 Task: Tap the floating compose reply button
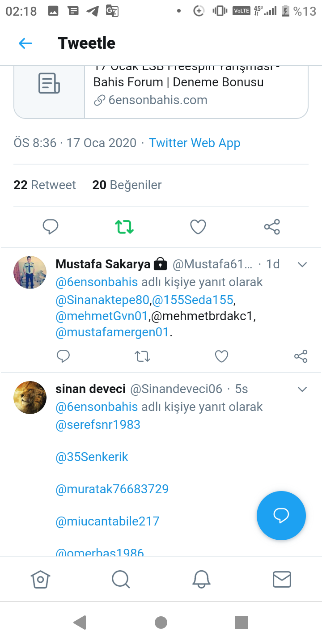(281, 516)
